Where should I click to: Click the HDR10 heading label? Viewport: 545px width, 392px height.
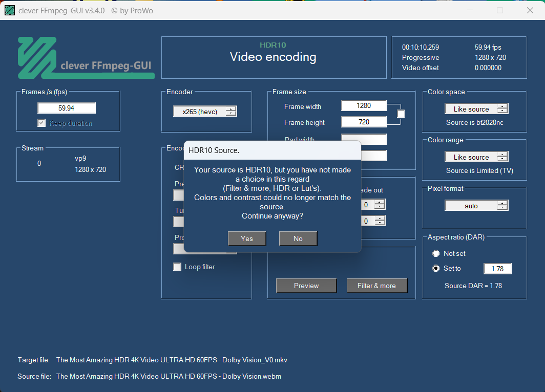pos(273,45)
